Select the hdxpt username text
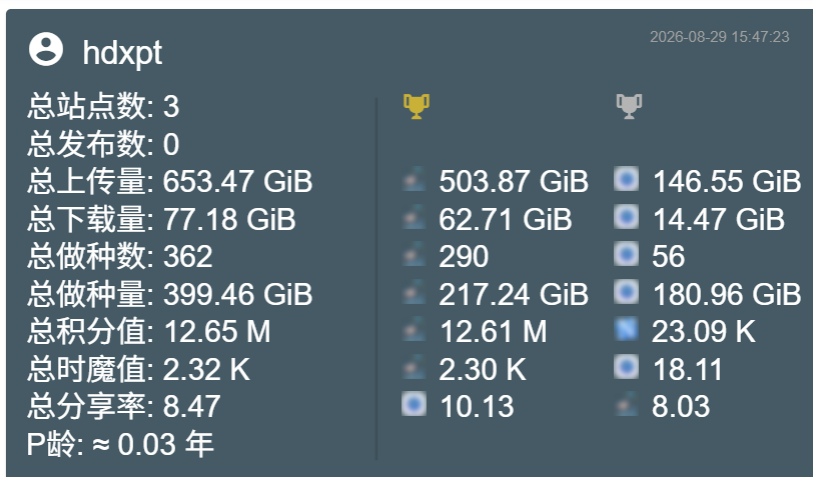Viewport: 813px width, 477px height. pos(122,52)
